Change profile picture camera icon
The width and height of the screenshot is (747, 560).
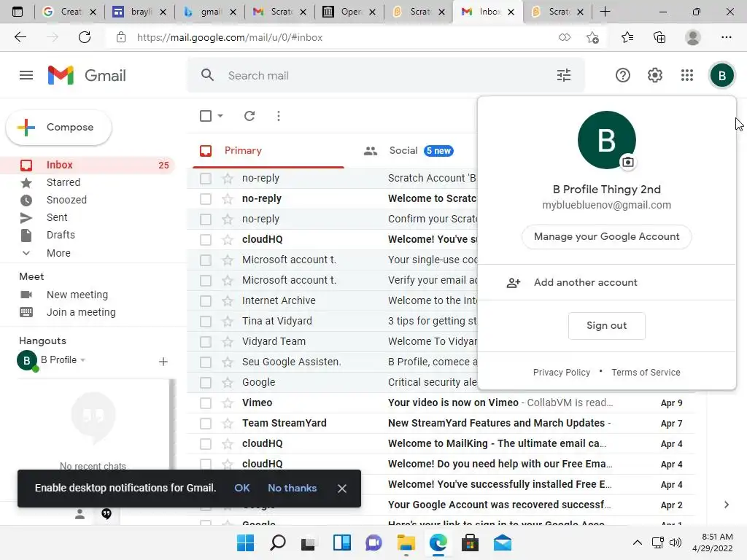click(x=628, y=163)
